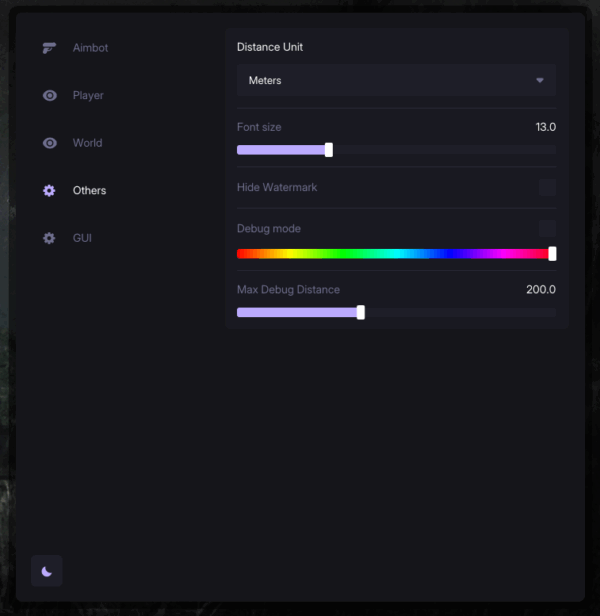Open the Distance Unit dropdown arrow

pos(540,81)
